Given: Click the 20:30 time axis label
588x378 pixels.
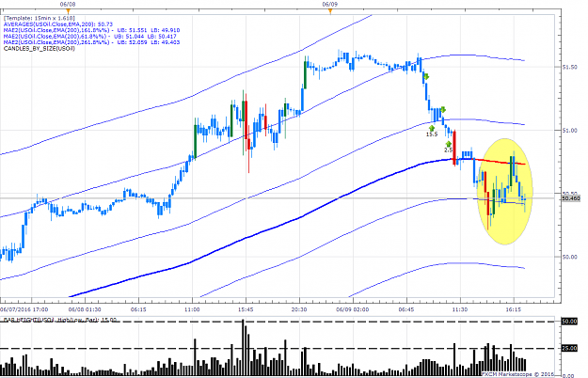Looking at the screenshot, I should 299,309.
